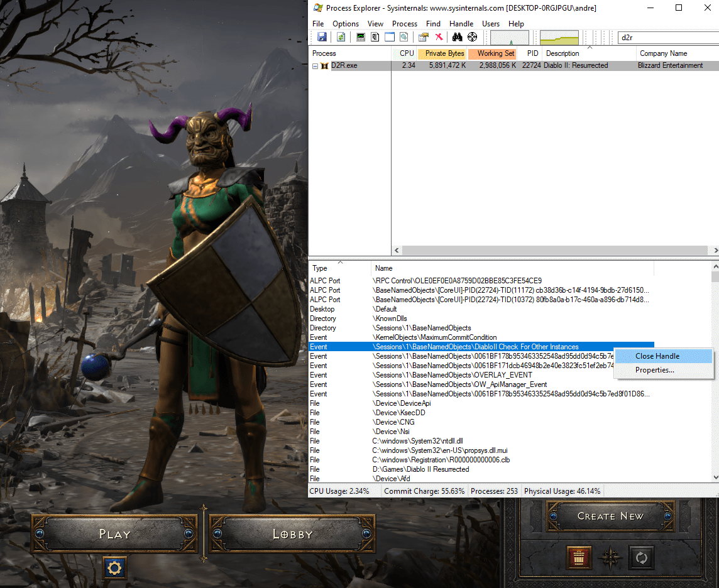Click the character refresh icon in game
The height and width of the screenshot is (588, 719).
click(x=642, y=557)
